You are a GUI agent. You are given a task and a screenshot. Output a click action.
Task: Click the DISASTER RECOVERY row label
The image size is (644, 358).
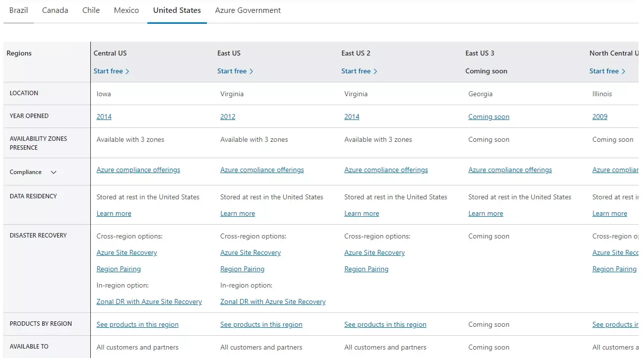[x=38, y=236]
